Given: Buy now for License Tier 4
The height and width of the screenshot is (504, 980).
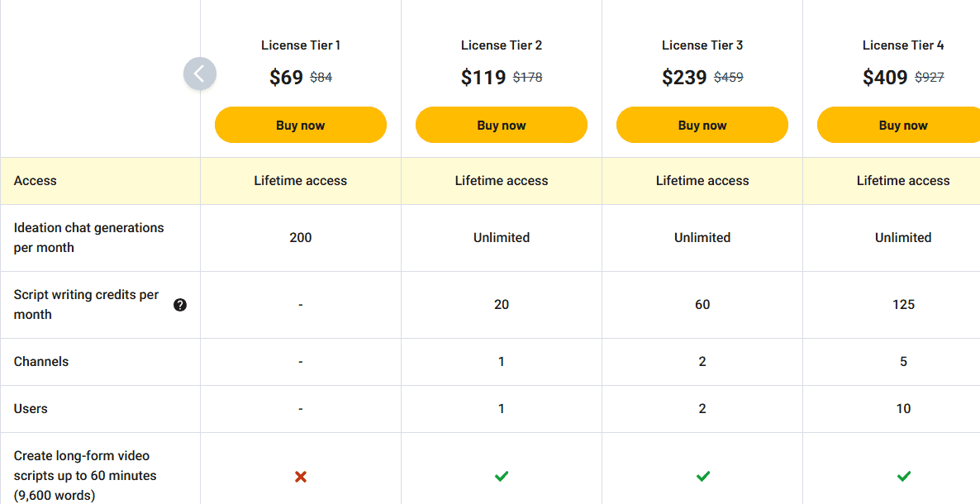Looking at the screenshot, I should point(903,124).
